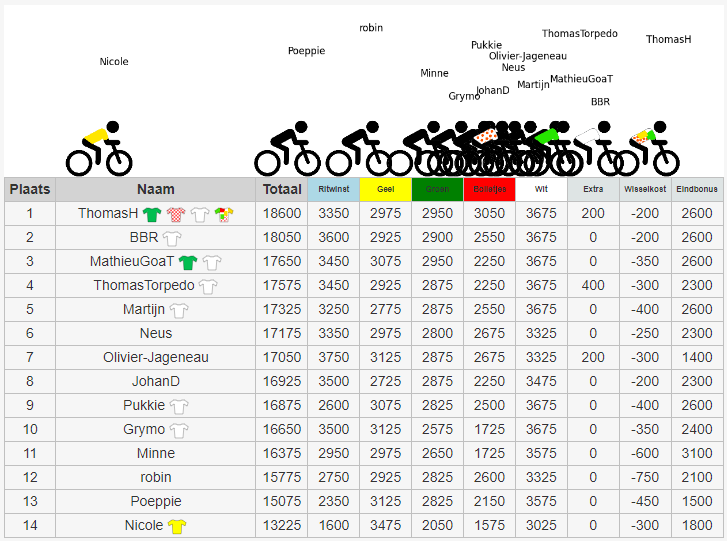Sort by the Totaal column header
The width and height of the screenshot is (727, 541).
tap(281, 189)
